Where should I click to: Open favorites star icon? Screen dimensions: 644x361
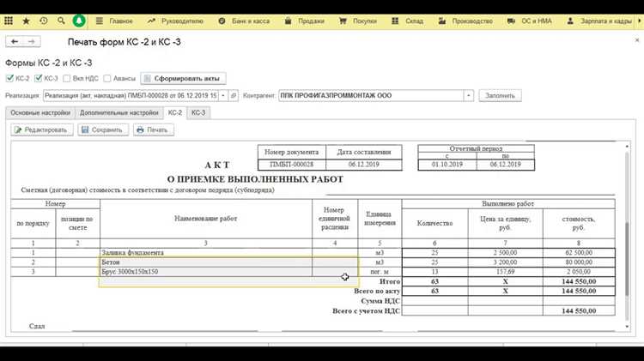click(x=26, y=21)
